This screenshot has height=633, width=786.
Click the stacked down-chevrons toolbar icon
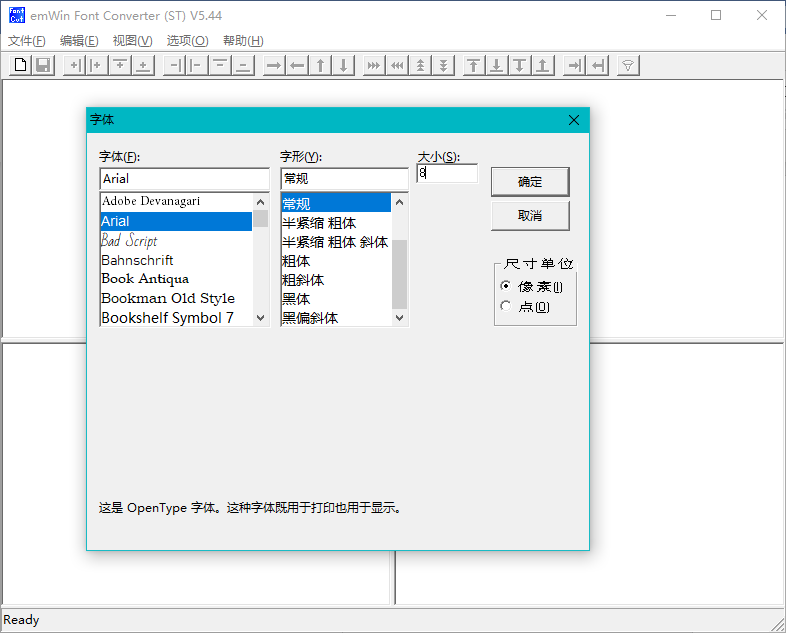[x=443, y=65]
